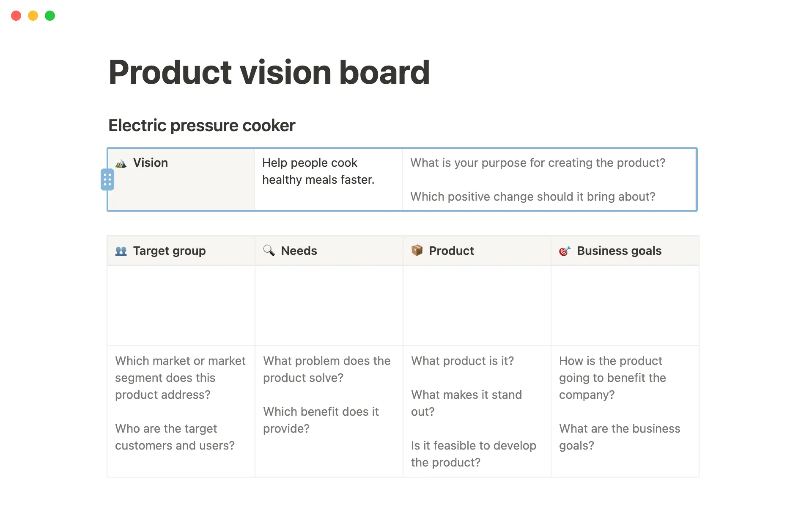Click the purpose question text in the Vision row
812x508 pixels.
538,163
